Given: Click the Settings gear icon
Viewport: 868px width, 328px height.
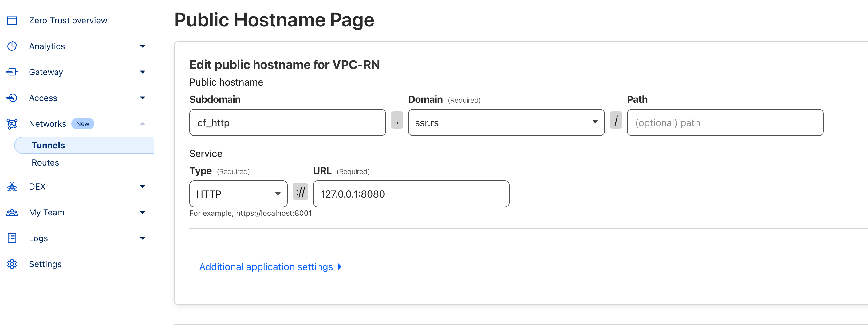Looking at the screenshot, I should pyautogui.click(x=12, y=264).
